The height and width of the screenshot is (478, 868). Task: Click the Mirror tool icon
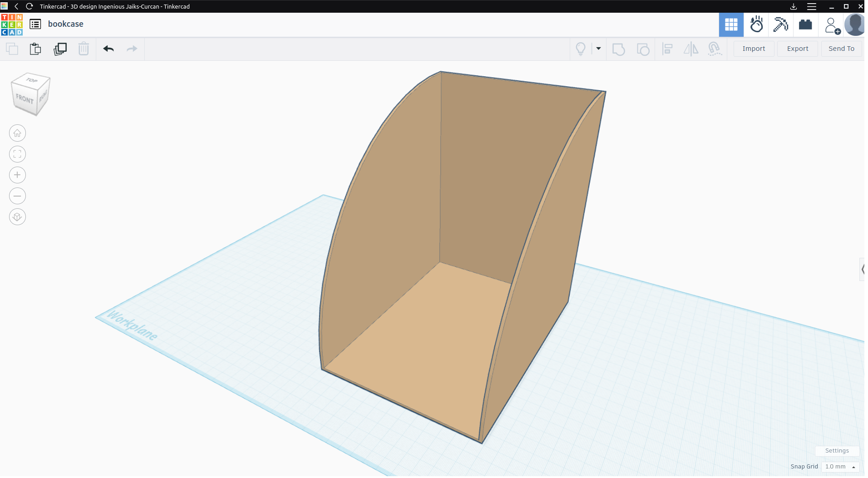pos(691,49)
